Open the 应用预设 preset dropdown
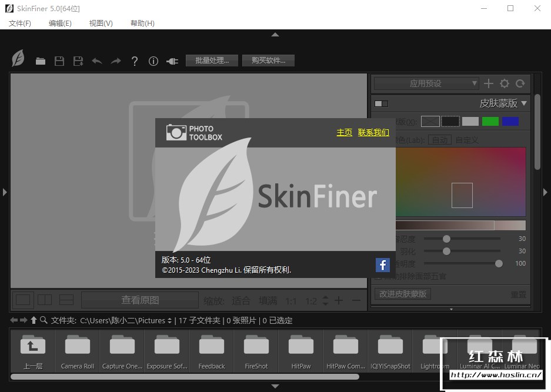The height and width of the screenshot is (392, 551). 426,83
